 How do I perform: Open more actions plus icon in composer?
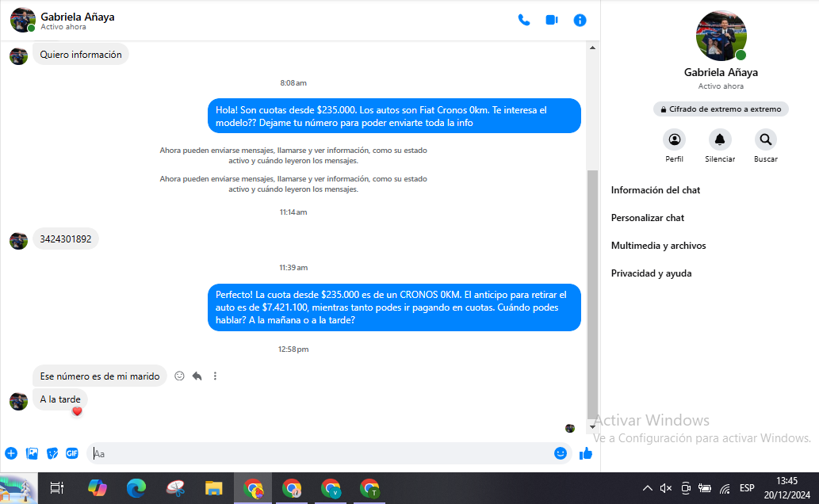[11, 453]
